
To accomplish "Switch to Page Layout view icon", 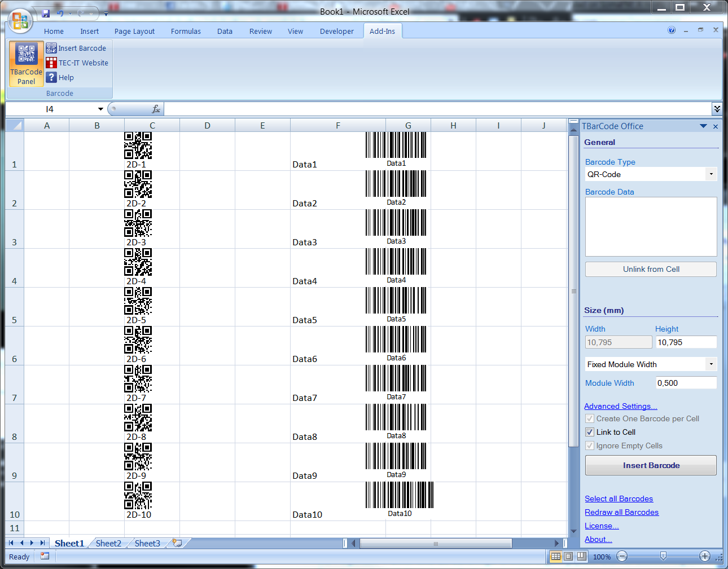I will pyautogui.click(x=568, y=557).
